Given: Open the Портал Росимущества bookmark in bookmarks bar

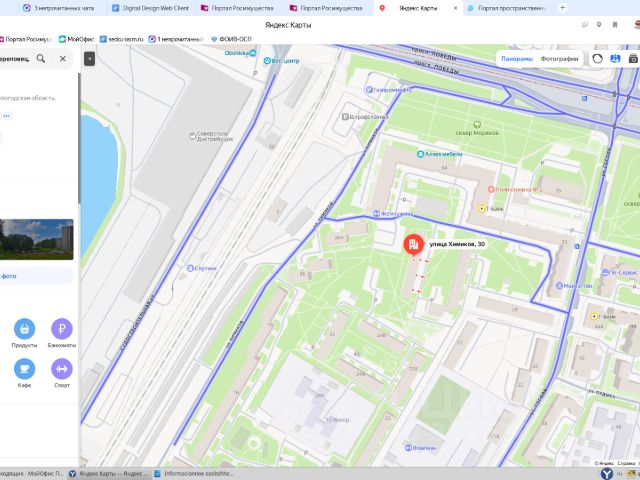Looking at the screenshot, I should [x=25, y=39].
